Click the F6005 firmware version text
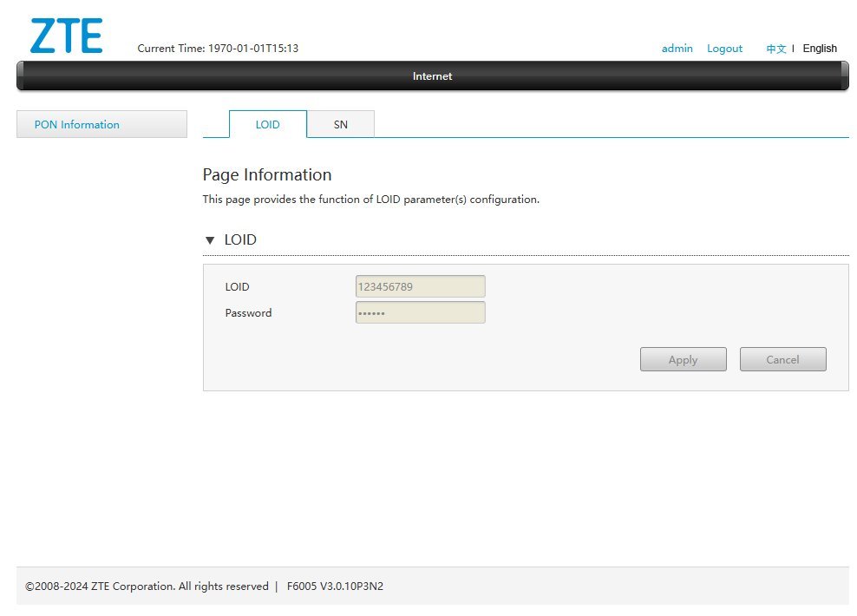The image size is (857, 616). [x=335, y=587]
